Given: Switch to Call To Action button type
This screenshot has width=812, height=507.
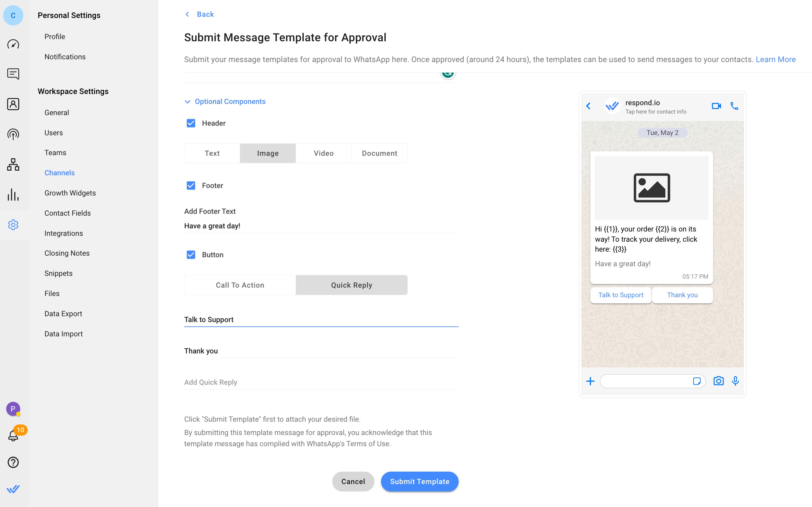Looking at the screenshot, I should point(240,285).
